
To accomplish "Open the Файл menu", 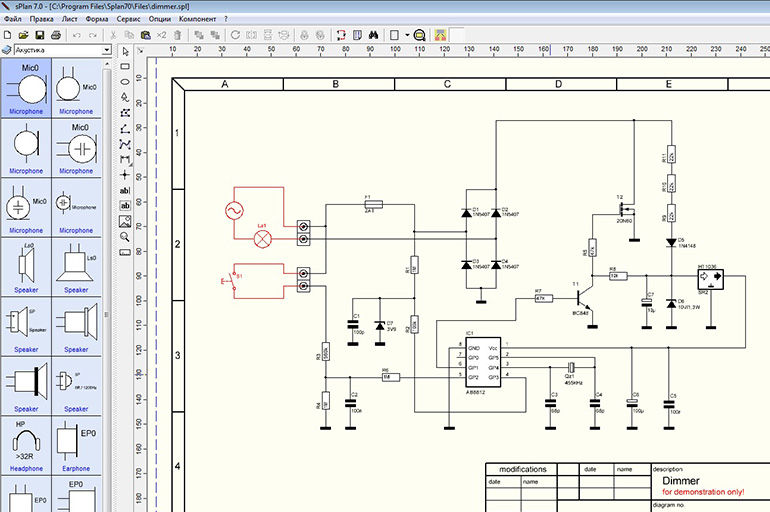I will coord(12,19).
